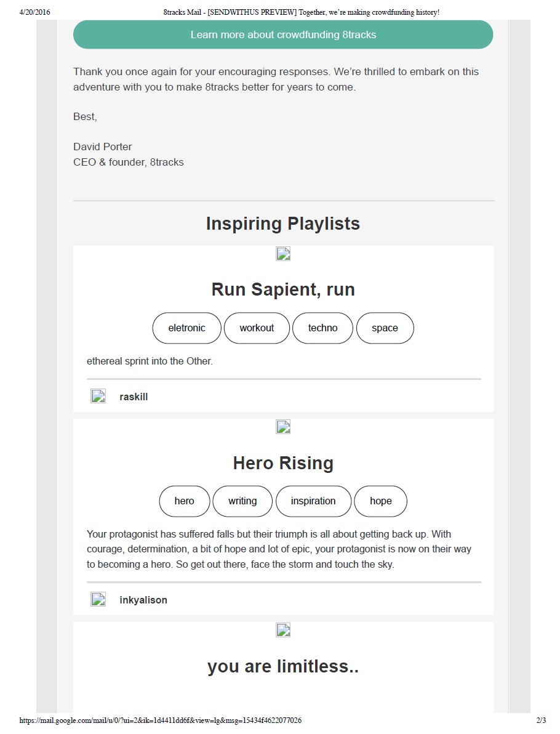
Task: Open broken cover image above Hero Rising
Action: [x=283, y=427]
